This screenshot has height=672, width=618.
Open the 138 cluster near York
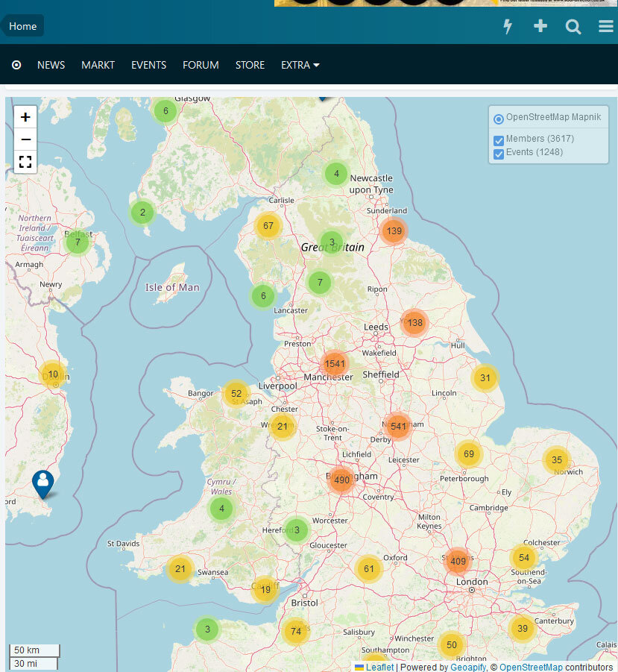[x=414, y=323]
